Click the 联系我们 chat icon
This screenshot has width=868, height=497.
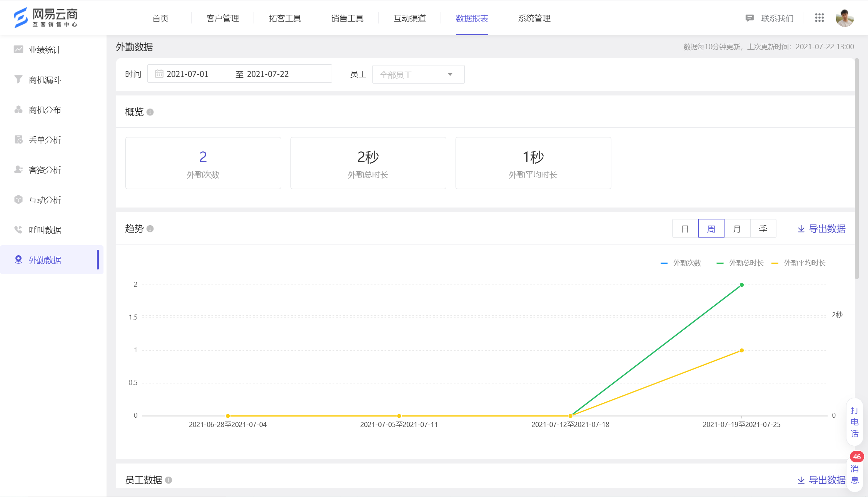point(749,18)
